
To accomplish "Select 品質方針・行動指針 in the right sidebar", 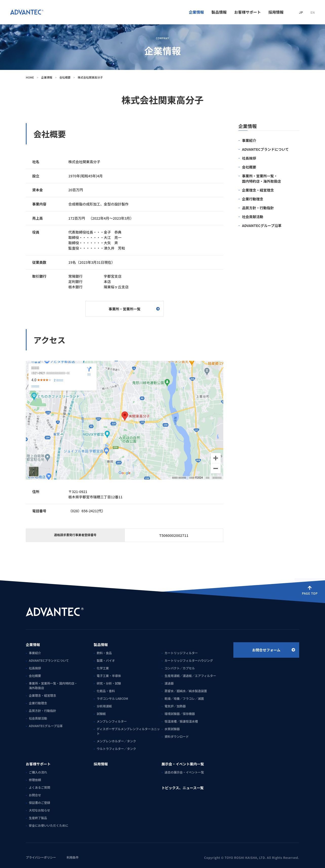I will pos(258,208).
